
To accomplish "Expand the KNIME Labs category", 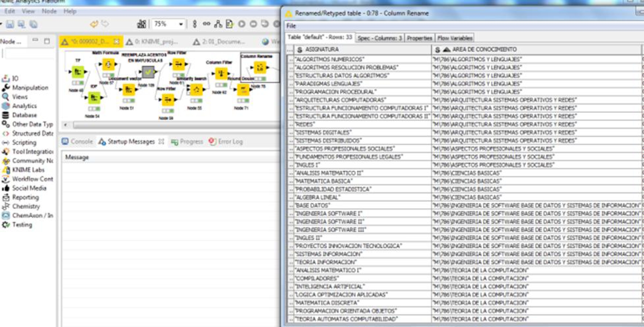I will [28, 170].
